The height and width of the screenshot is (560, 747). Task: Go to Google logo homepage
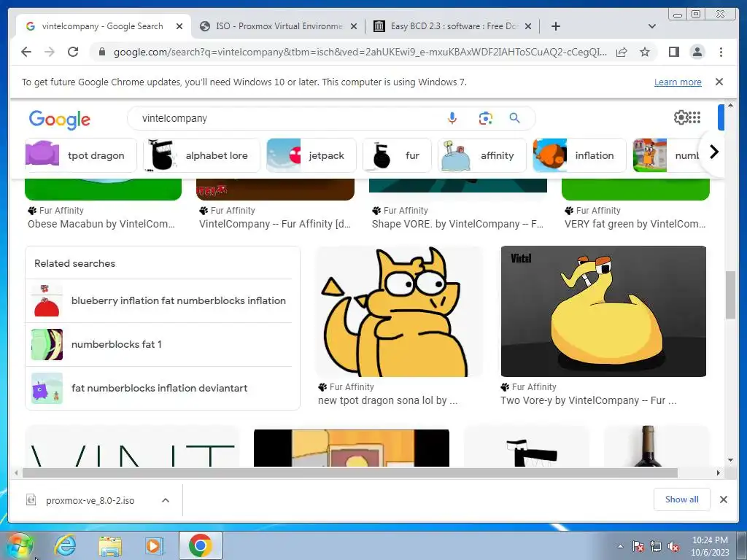pyautogui.click(x=60, y=119)
